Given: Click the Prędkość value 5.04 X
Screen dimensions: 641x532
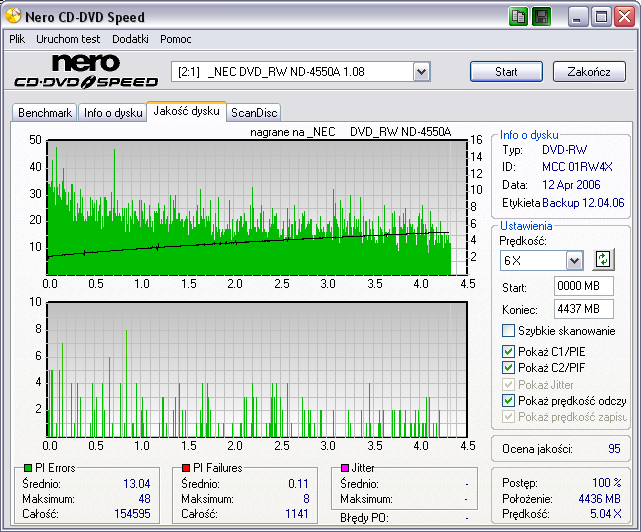Looking at the screenshot, I should tap(605, 514).
